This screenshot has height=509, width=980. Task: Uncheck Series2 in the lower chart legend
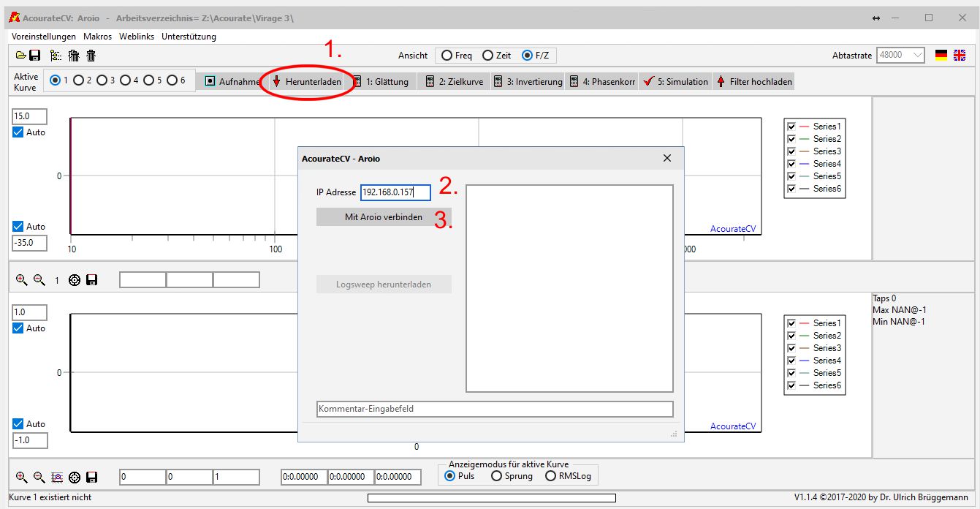tap(791, 336)
